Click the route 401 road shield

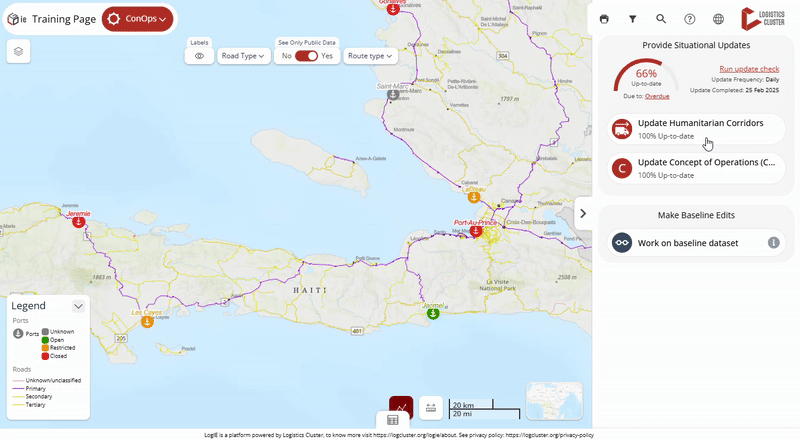[x=357, y=331]
